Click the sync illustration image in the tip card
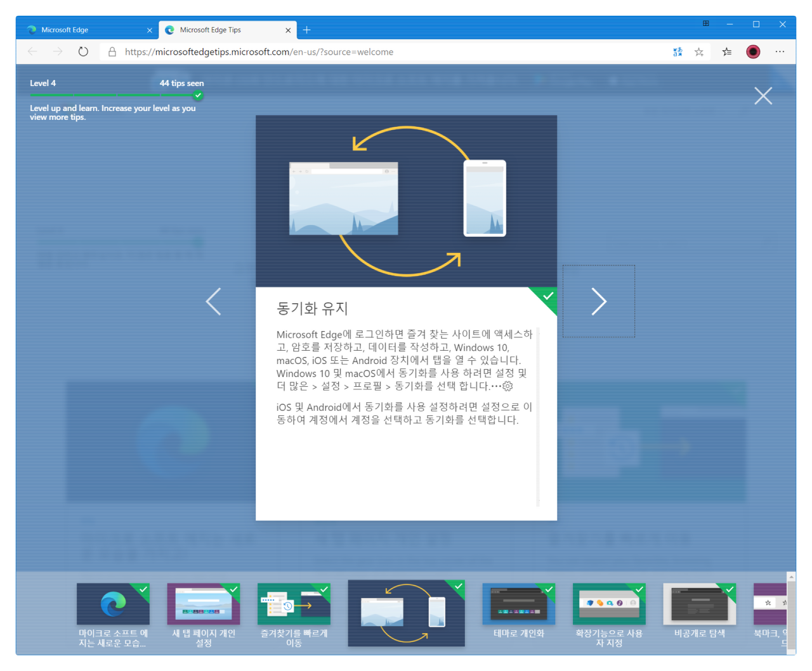 click(406, 201)
